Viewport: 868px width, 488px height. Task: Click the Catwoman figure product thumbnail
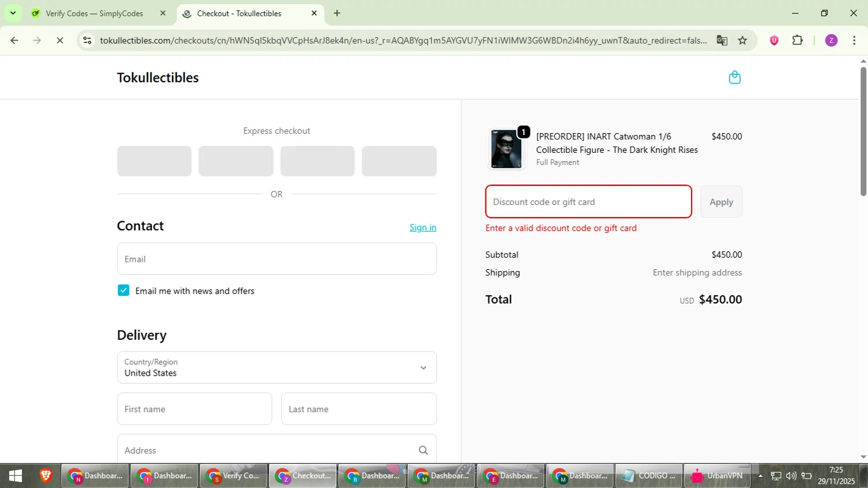[x=506, y=149]
